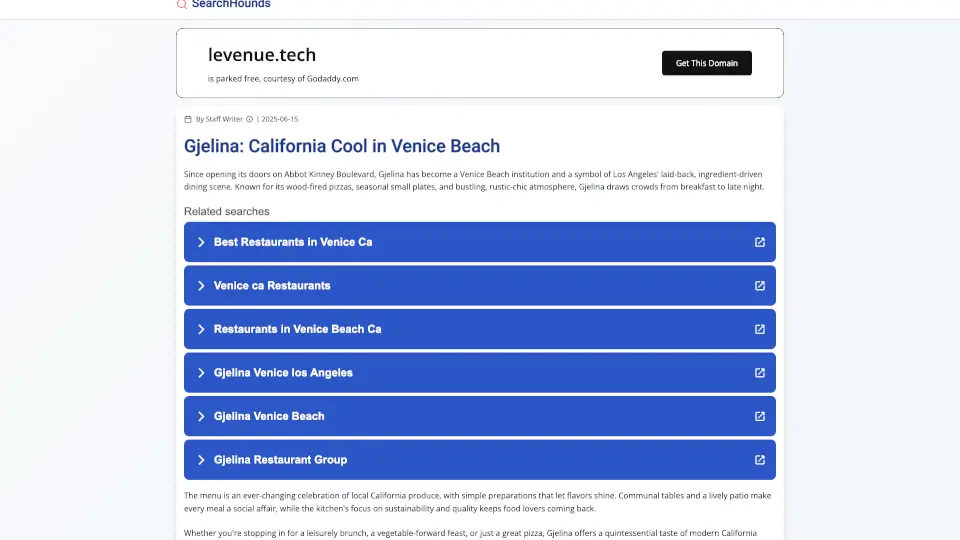960x540 pixels.
Task: Expand chevron beside Gjelina Venice los Angeles
Action: click(201, 373)
